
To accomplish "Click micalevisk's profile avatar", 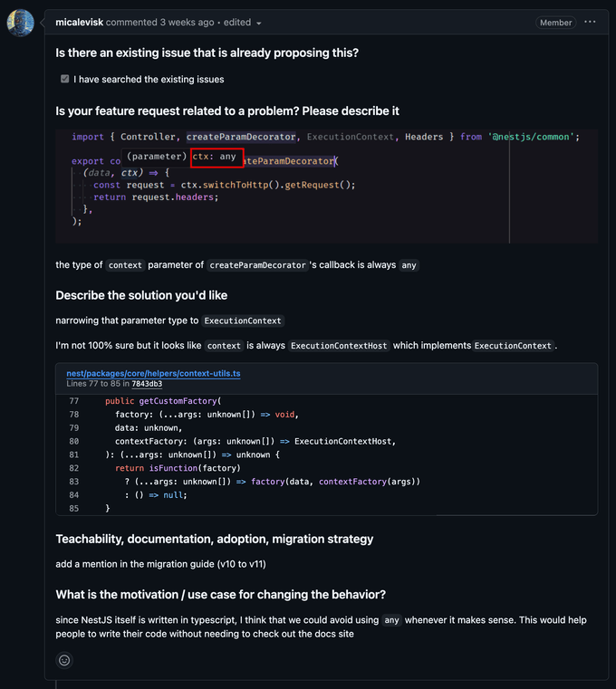I will click(x=20, y=23).
